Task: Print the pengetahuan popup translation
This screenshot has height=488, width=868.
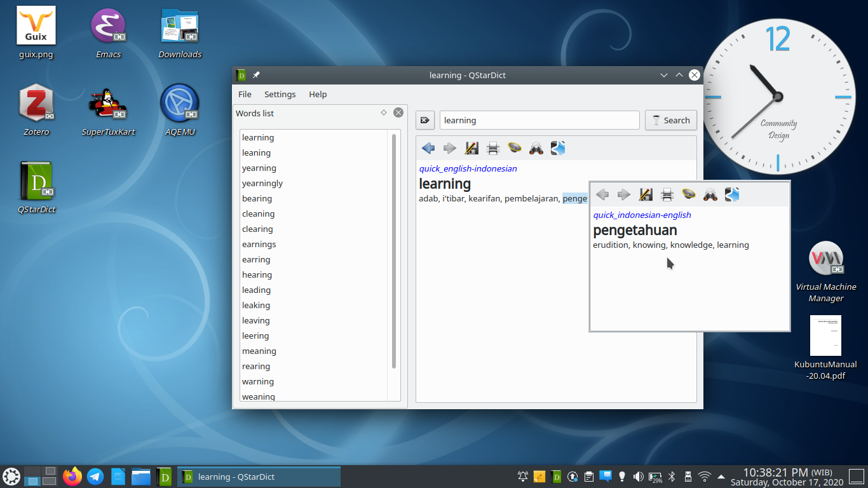Action: [x=667, y=194]
